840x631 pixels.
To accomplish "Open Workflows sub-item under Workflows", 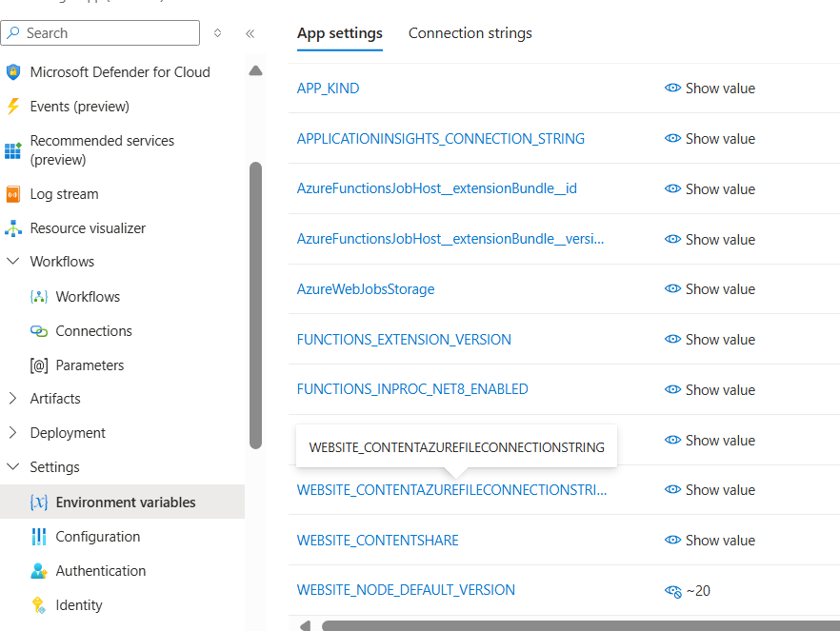I will [x=88, y=297].
